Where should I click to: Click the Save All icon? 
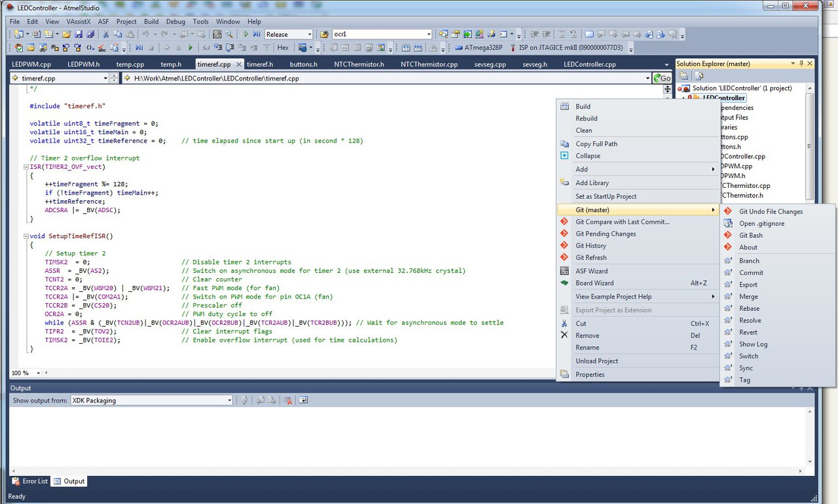point(89,34)
